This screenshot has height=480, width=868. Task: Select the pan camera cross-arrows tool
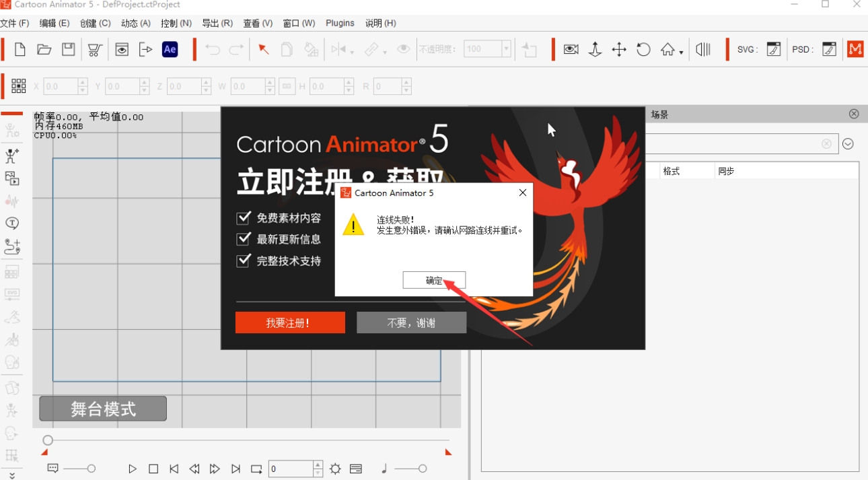[x=619, y=49]
